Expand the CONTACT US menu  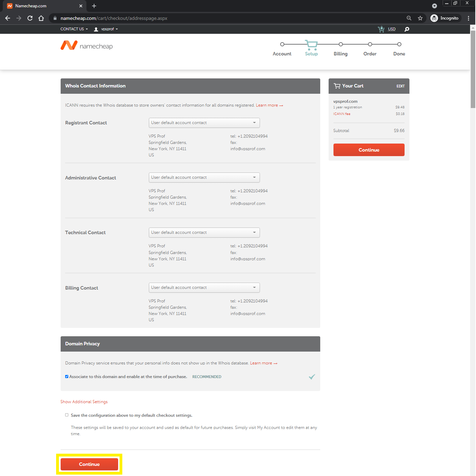point(74,29)
